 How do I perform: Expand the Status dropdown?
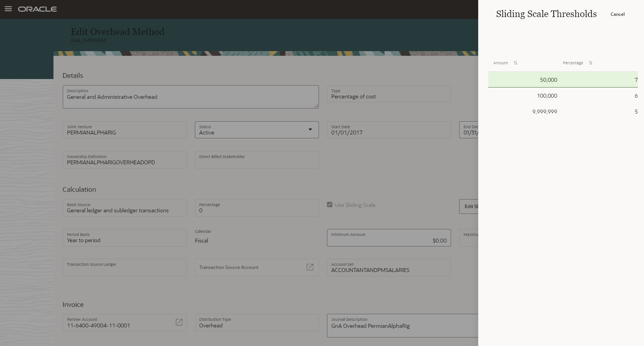click(x=310, y=129)
